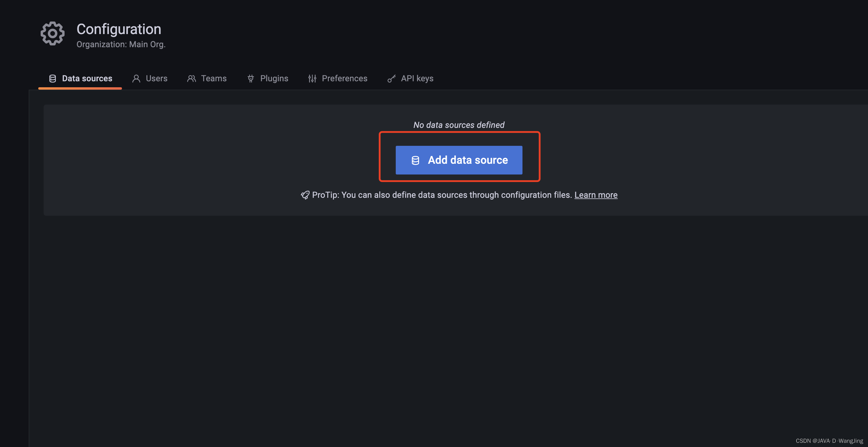Click the 'Organization: Main Org.' subtitle
Screen dimensions: 868x447
tap(121, 45)
